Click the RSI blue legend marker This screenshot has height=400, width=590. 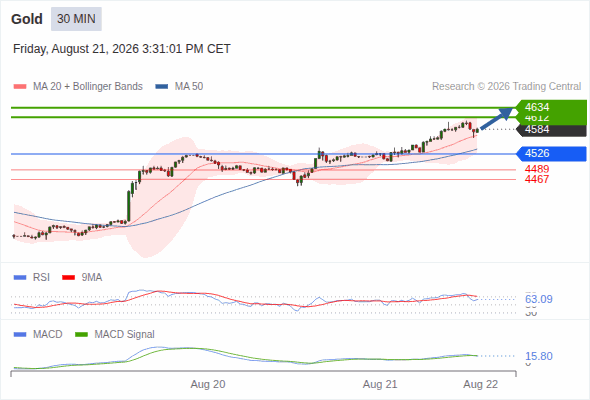pos(20,278)
